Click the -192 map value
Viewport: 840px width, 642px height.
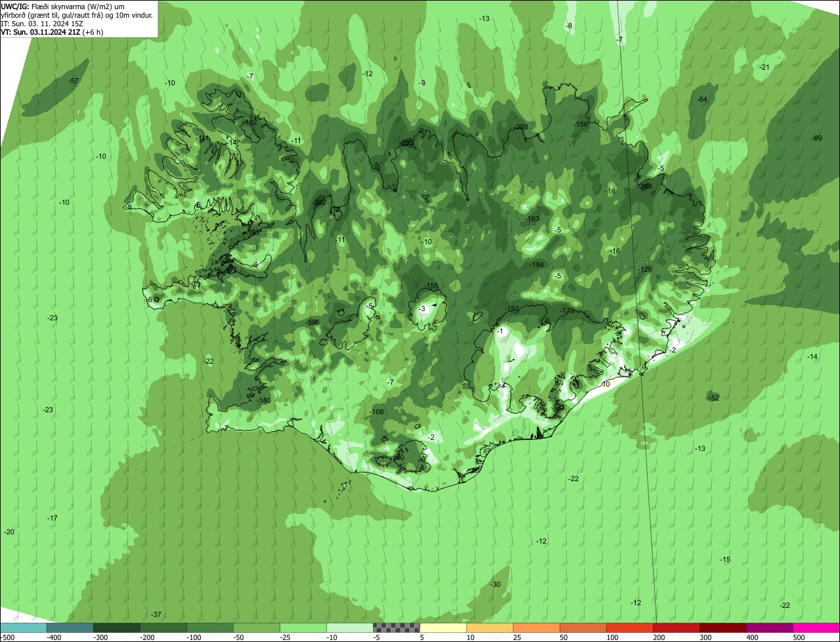pyautogui.click(x=512, y=309)
